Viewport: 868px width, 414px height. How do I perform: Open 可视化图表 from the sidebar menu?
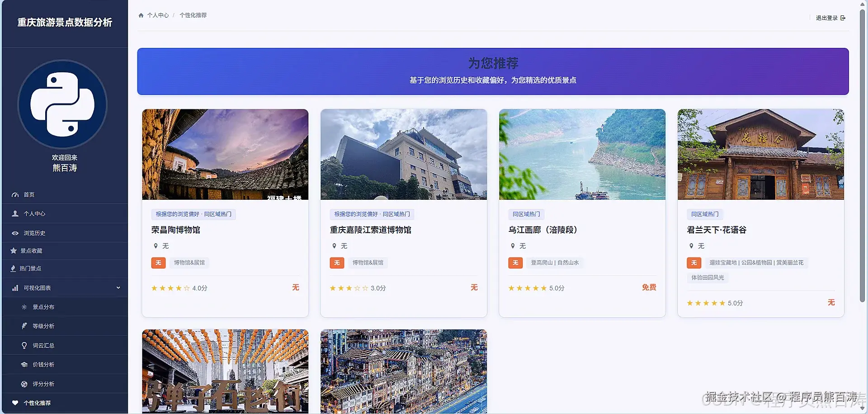(x=36, y=287)
